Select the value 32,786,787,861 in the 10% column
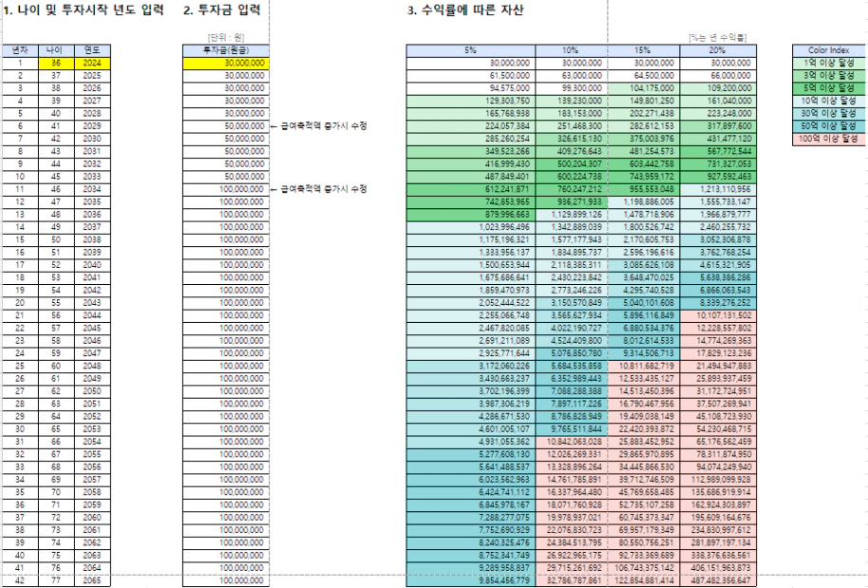The image size is (868, 588). point(571,580)
